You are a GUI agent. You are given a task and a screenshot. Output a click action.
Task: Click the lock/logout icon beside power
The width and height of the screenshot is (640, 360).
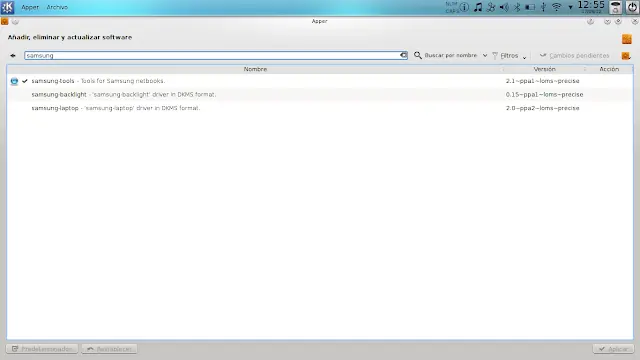tap(616, 7)
